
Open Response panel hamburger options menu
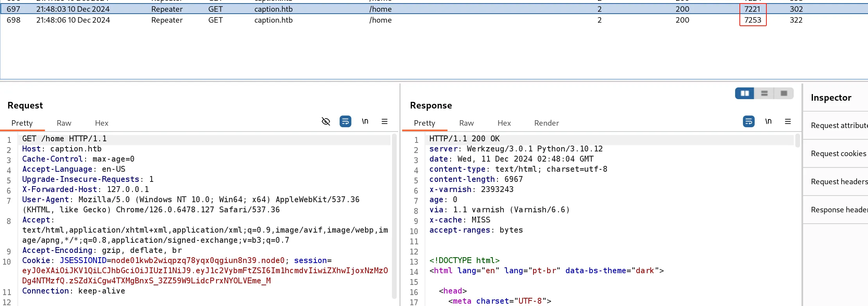pos(788,121)
